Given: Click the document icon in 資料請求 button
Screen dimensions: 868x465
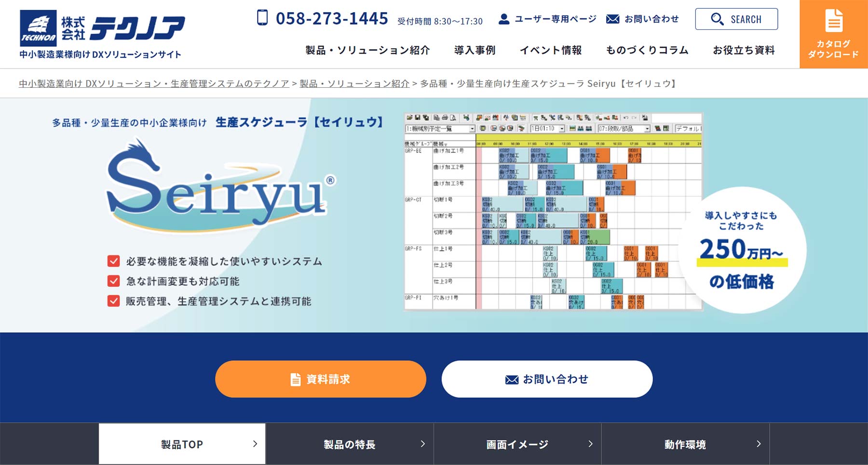Looking at the screenshot, I should [x=296, y=380].
